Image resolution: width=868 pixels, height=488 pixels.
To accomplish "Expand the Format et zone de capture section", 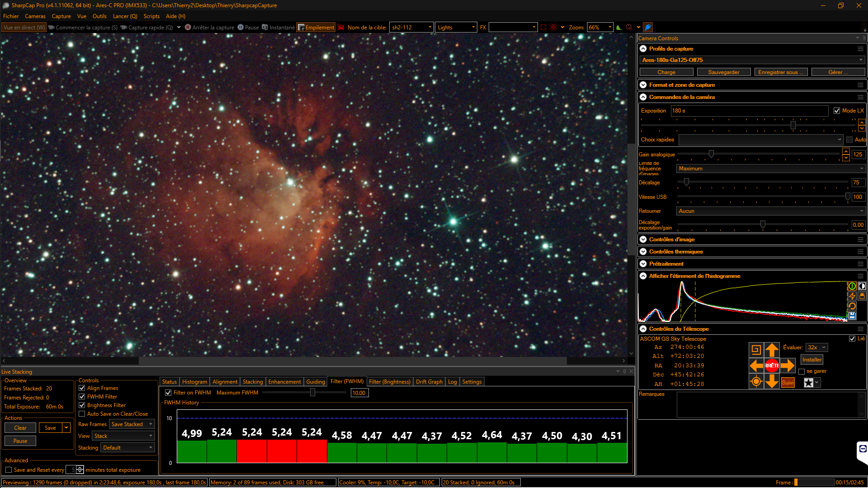I will pos(643,85).
